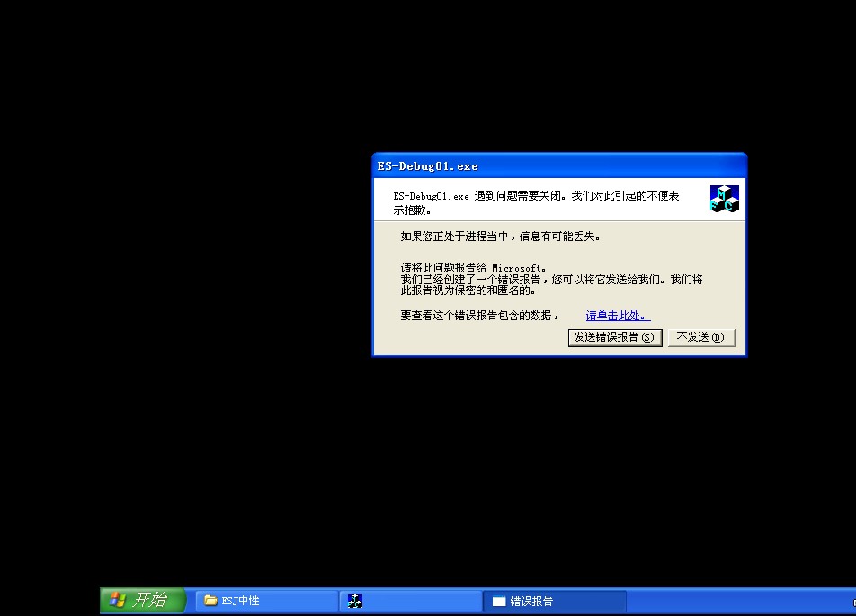The width and height of the screenshot is (856, 616).
Task: Click the MFC application icon in the dialog
Action: 725,198
